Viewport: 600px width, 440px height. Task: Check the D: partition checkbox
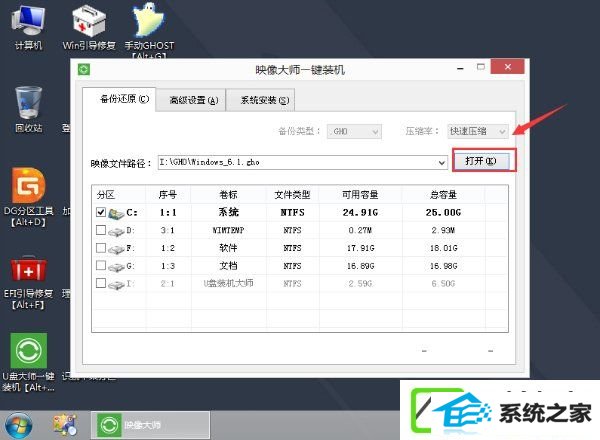click(x=101, y=230)
